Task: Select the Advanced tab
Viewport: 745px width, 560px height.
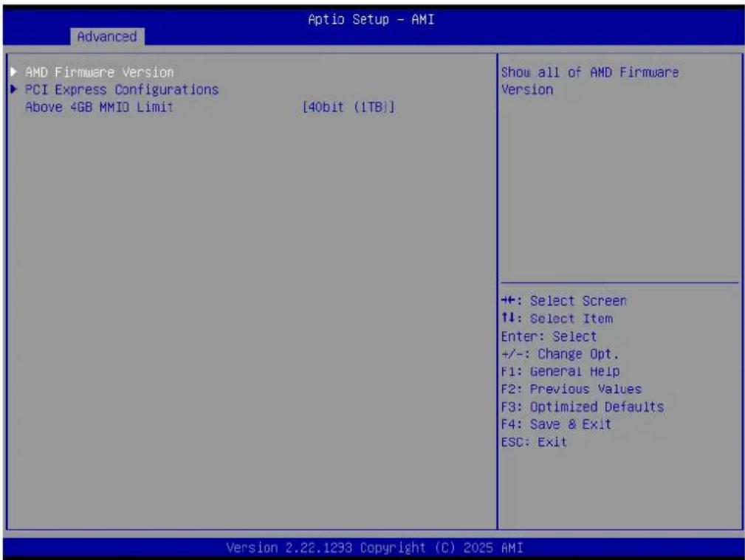Action: [107, 37]
